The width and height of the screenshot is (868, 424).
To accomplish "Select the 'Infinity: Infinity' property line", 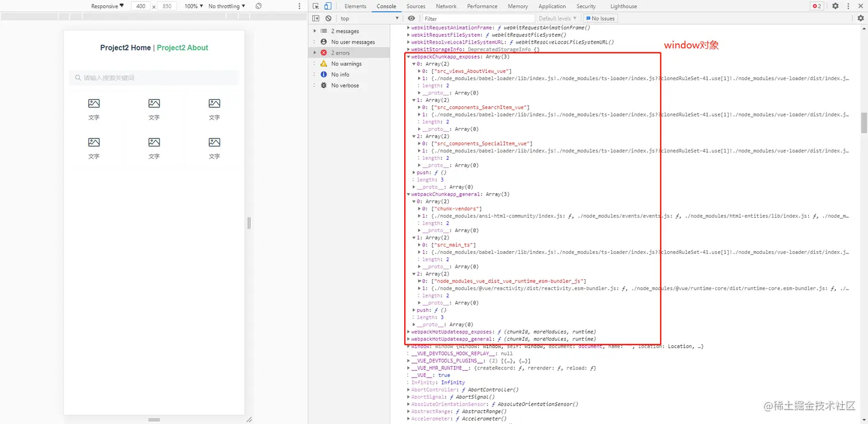I will coord(438,383).
